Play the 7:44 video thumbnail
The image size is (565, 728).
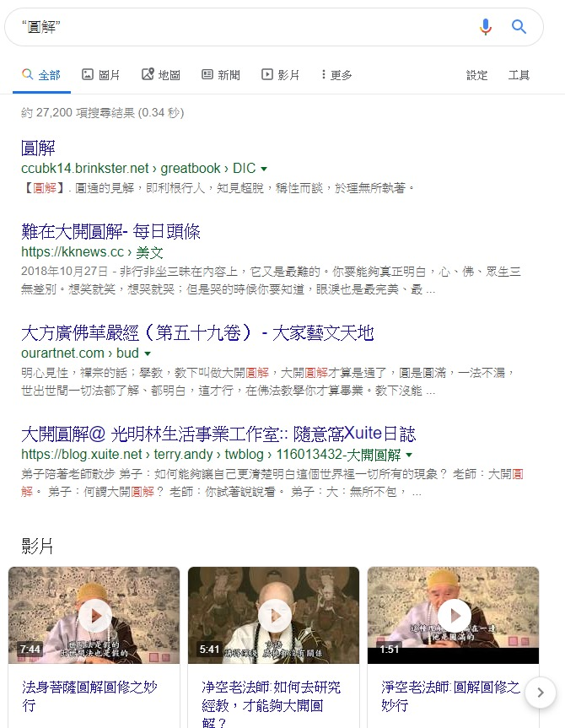tap(94, 615)
